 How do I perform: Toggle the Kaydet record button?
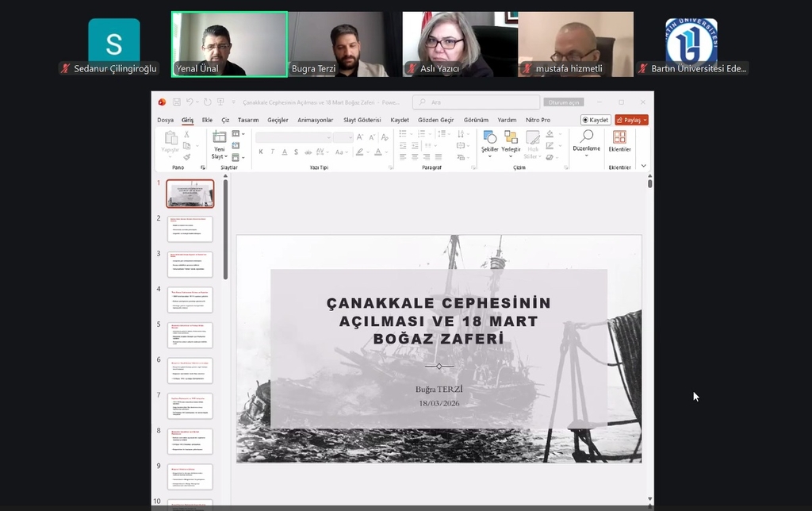[596, 120]
